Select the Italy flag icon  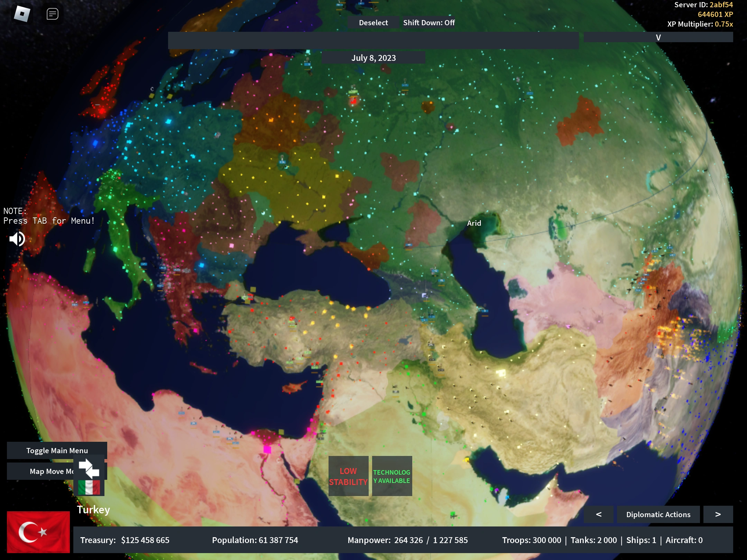89,487
